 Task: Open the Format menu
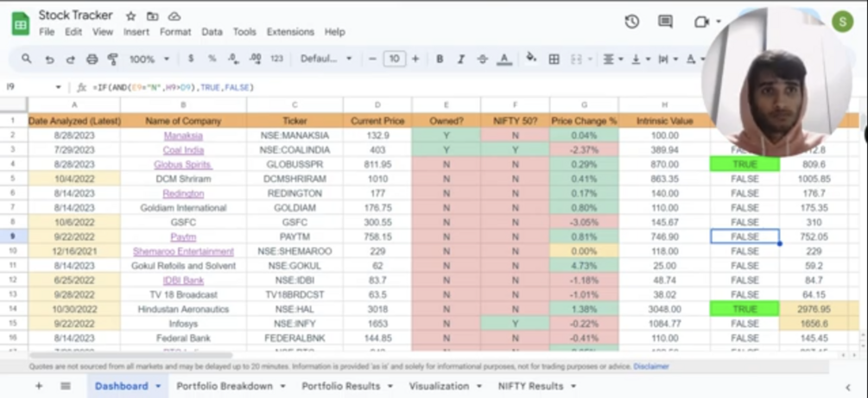pyautogui.click(x=175, y=32)
